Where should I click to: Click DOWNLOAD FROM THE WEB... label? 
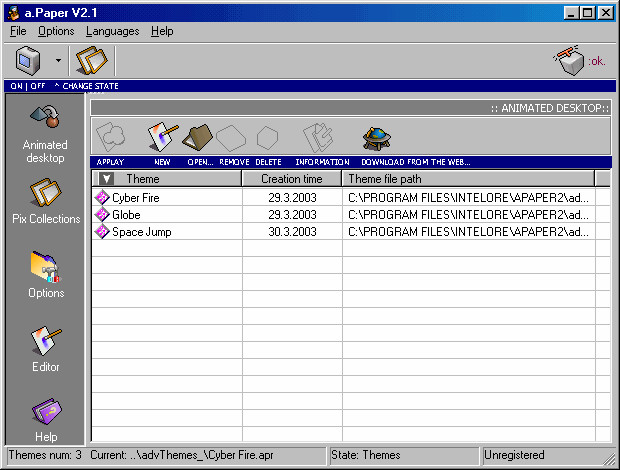point(416,162)
